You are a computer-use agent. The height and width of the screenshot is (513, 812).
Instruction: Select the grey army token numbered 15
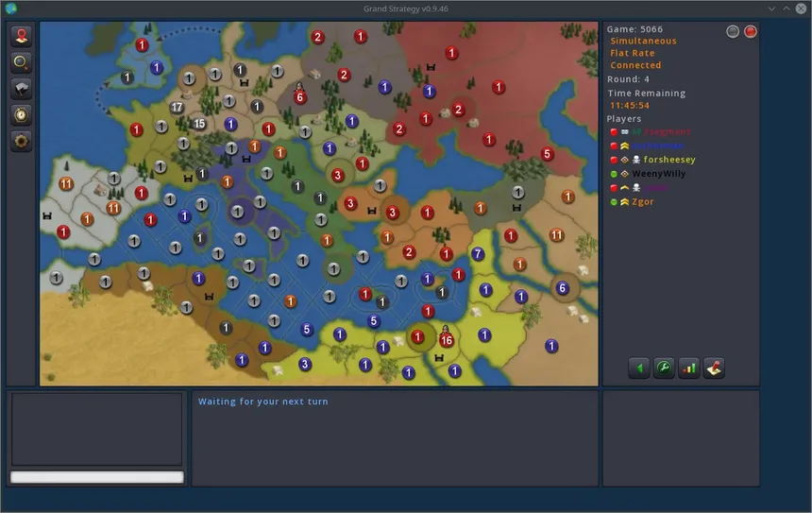[199, 124]
